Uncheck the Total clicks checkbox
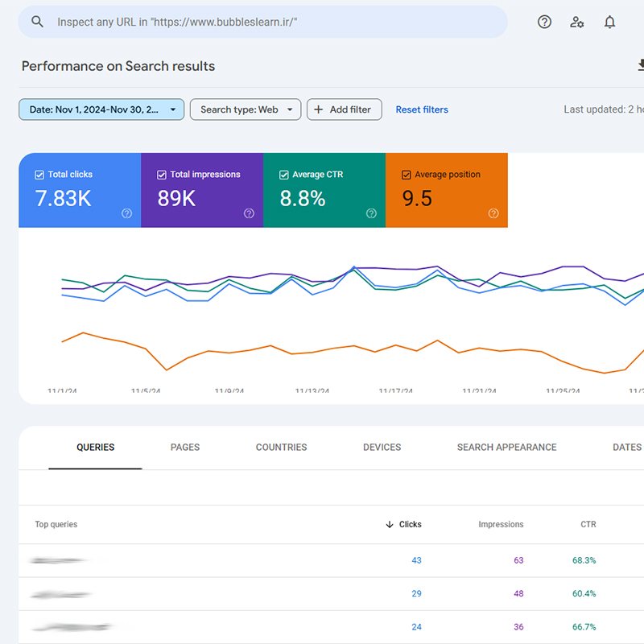This screenshot has height=644, width=644. click(x=39, y=175)
